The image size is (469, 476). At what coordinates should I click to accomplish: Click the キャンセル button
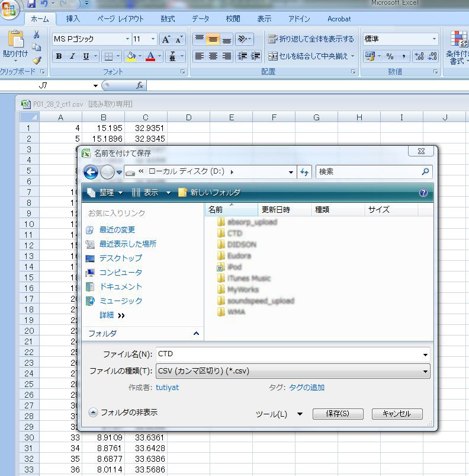pyautogui.click(x=396, y=414)
